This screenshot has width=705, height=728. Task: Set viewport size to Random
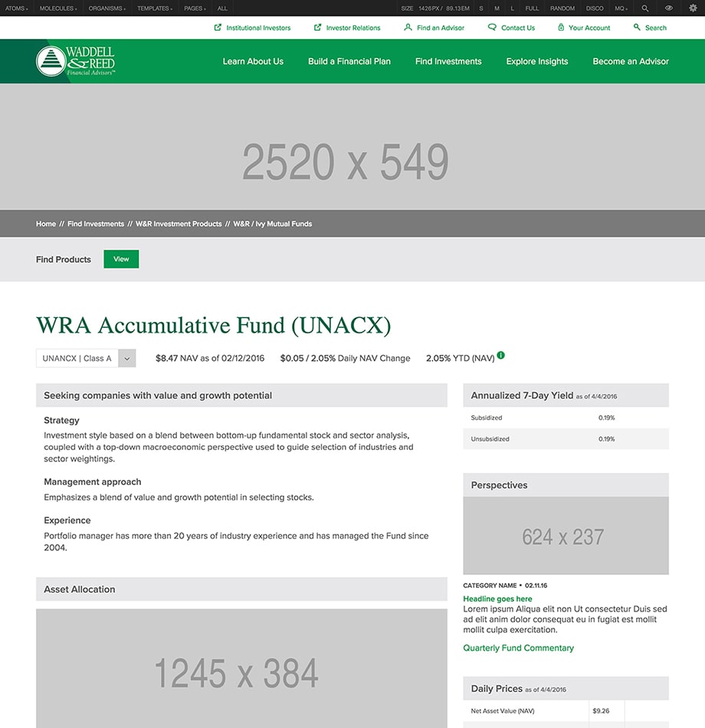[x=562, y=8]
